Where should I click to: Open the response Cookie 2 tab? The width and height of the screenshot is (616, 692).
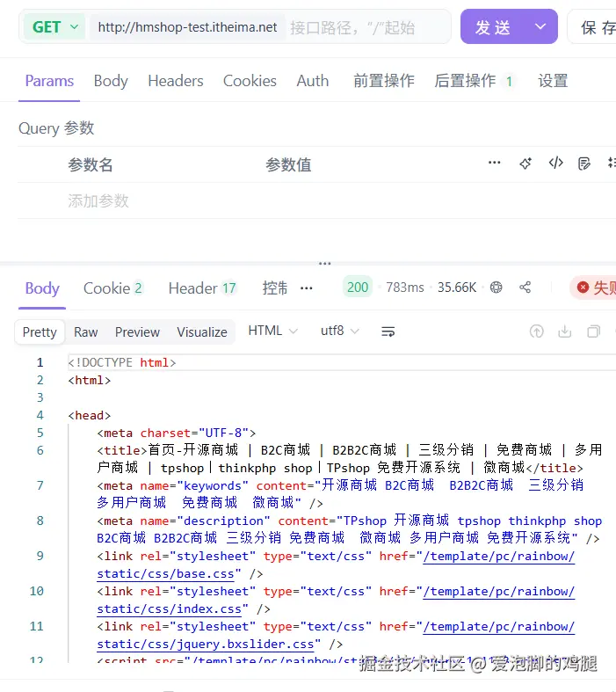[x=112, y=288]
